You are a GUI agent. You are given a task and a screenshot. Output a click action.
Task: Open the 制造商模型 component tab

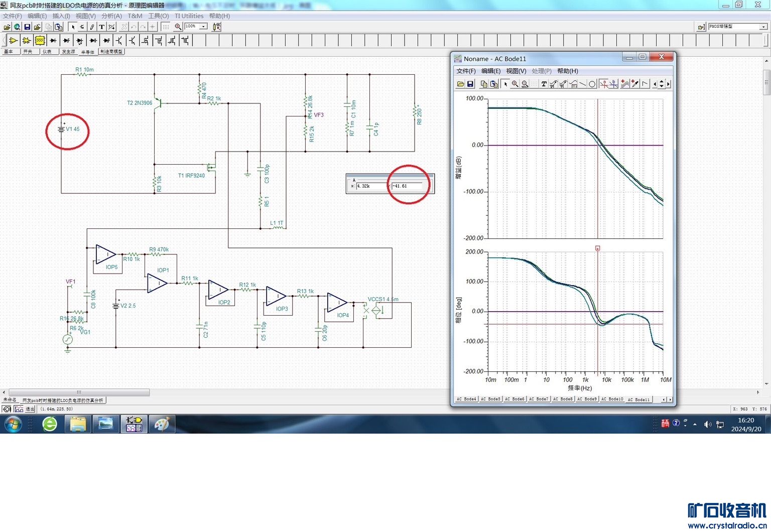pos(111,52)
